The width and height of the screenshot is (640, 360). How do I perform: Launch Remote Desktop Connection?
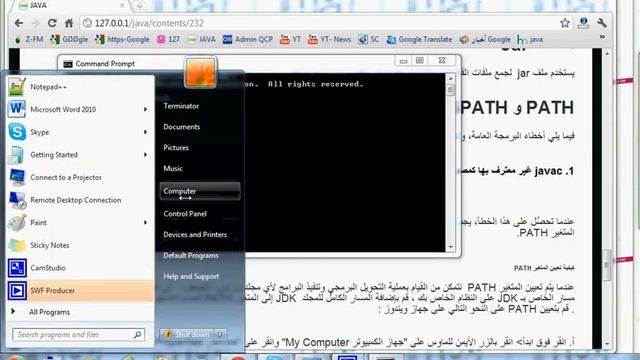point(80,200)
